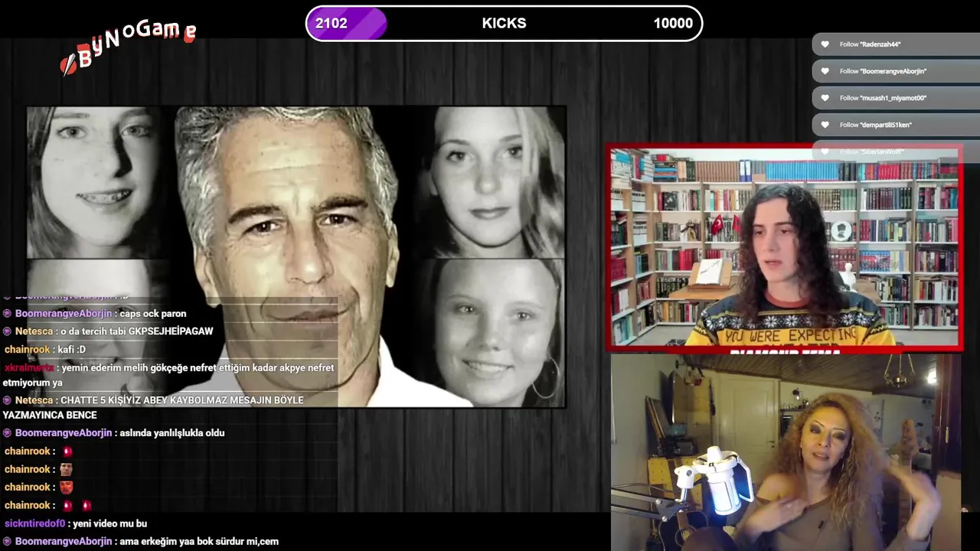The width and height of the screenshot is (980, 551).
Task: Click the badge icon before "ama erkeğim yaa" message
Action: 8,542
